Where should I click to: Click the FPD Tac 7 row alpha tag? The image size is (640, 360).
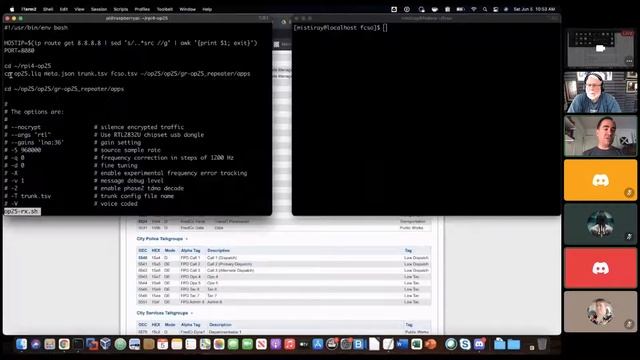pos(190,296)
